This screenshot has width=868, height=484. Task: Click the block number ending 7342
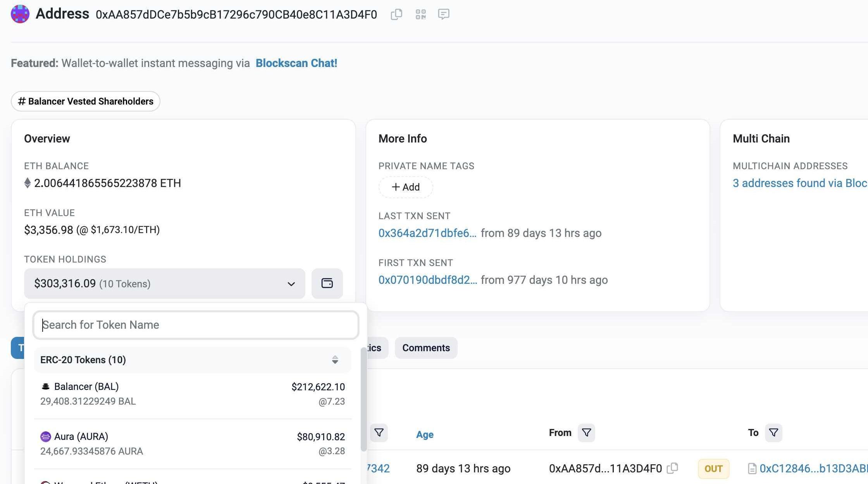[378, 469]
